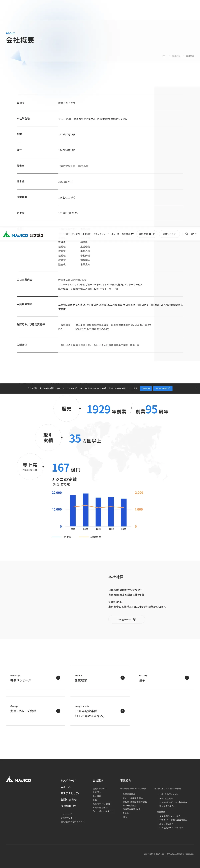Click footer サステナビリティ link
The width and height of the screenshot is (200, 868).
click(x=70, y=793)
